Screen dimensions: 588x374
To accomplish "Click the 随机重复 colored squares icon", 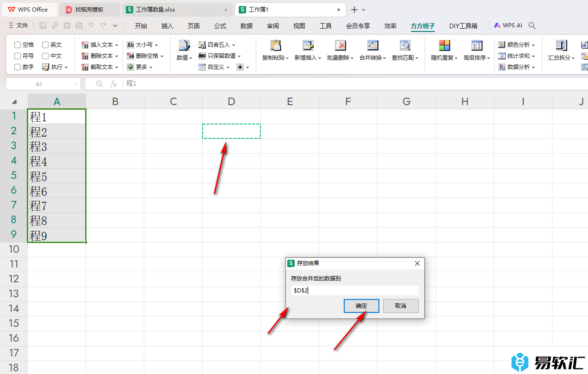I will tap(444, 45).
